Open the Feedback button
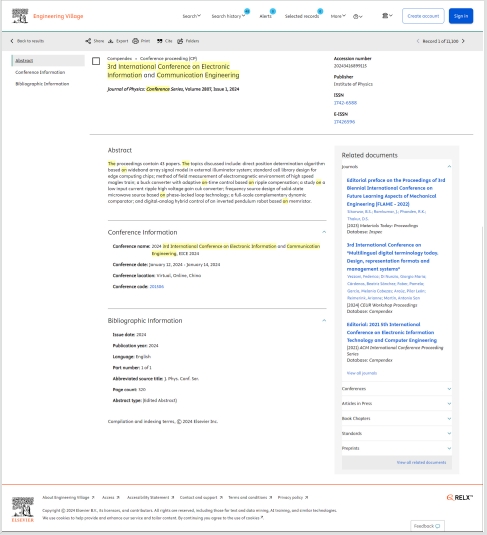 tap(427, 526)
